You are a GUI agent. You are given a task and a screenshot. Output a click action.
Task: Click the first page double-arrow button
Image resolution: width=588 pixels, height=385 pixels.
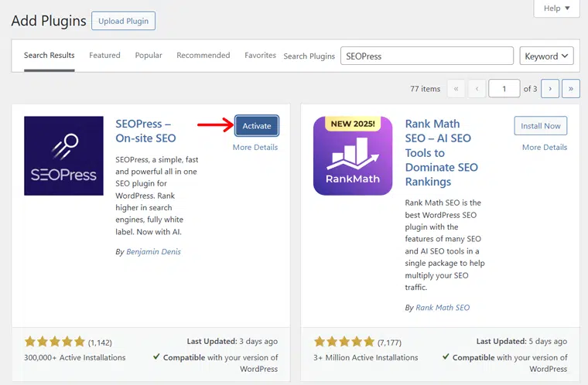pyautogui.click(x=456, y=89)
